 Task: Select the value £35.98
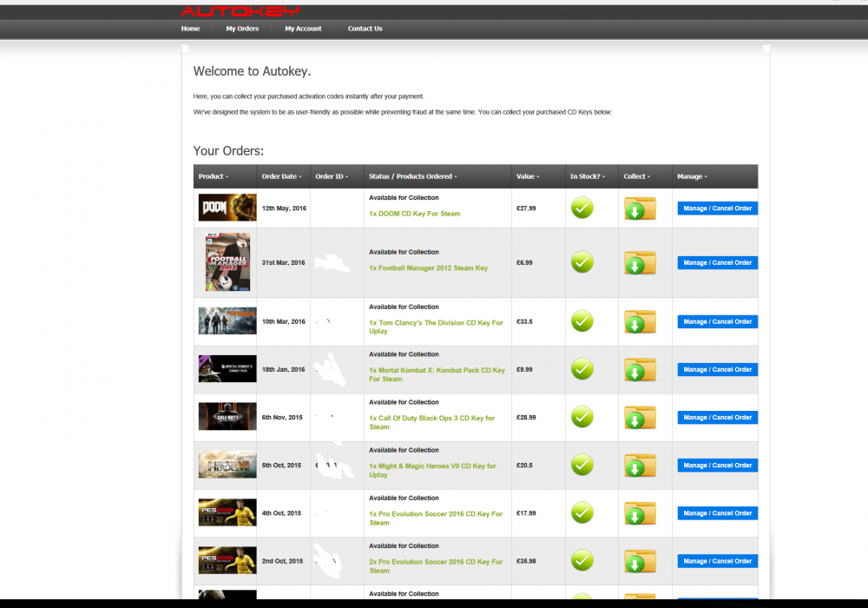526,561
